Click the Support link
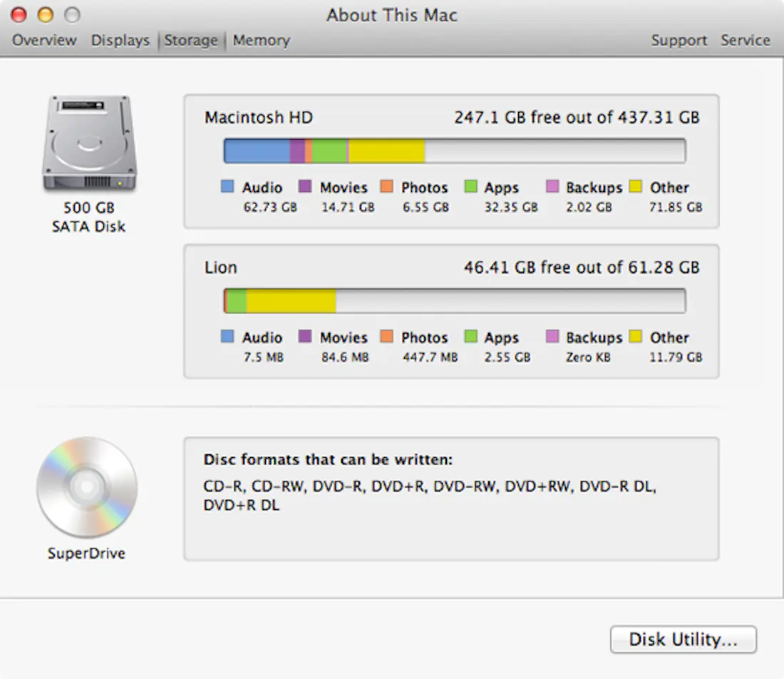Screen dimensions: 784x679 pyautogui.click(x=679, y=40)
